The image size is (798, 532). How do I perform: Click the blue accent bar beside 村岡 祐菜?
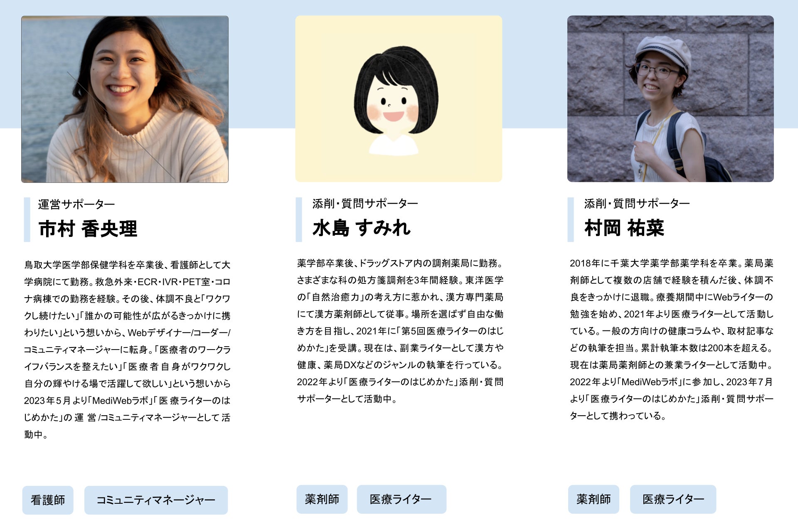(x=571, y=219)
